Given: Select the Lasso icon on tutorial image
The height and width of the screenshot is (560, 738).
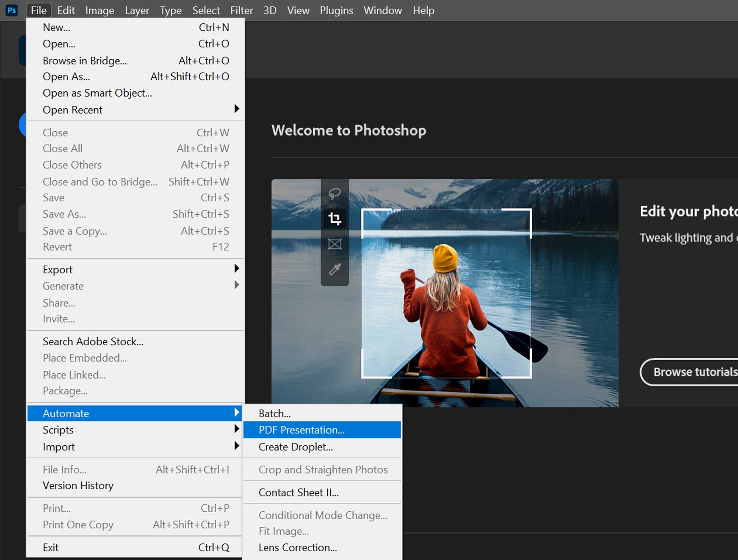Looking at the screenshot, I should (334, 194).
